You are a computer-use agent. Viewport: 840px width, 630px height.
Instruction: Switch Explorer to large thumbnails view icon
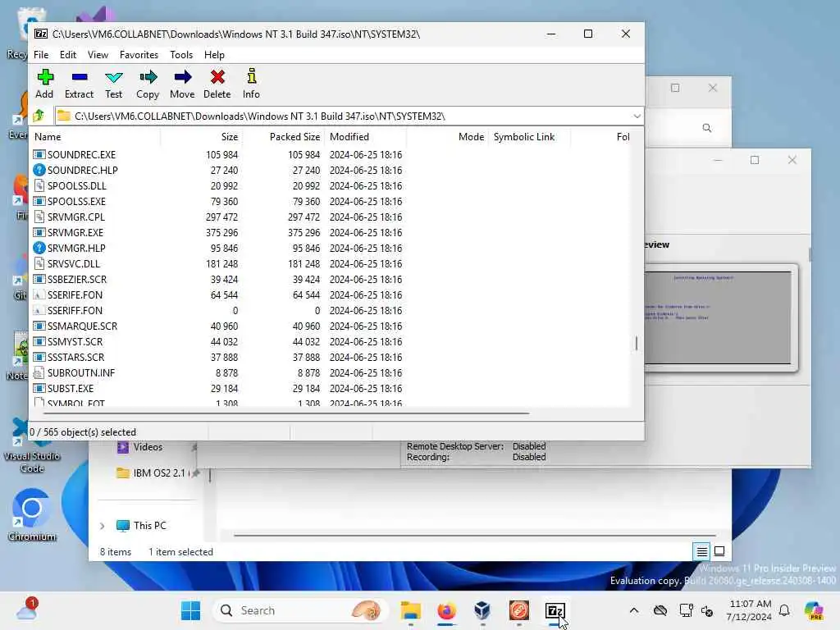click(719, 551)
